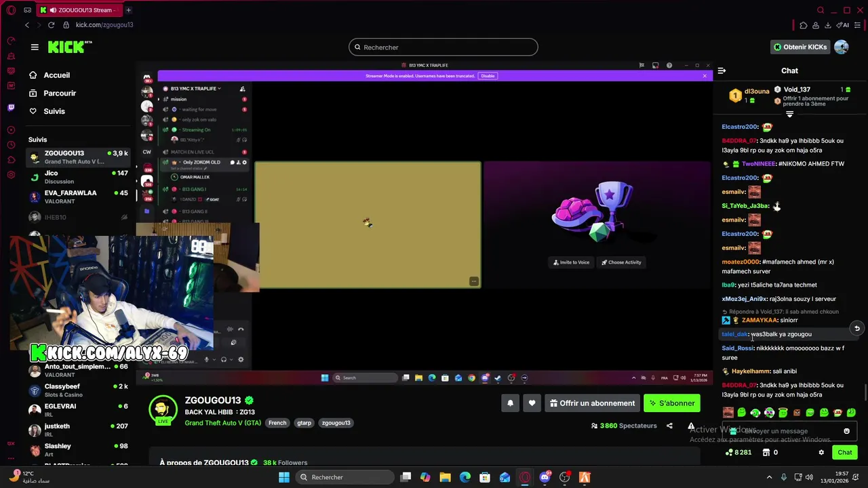Click the S'abonner button

point(671,403)
